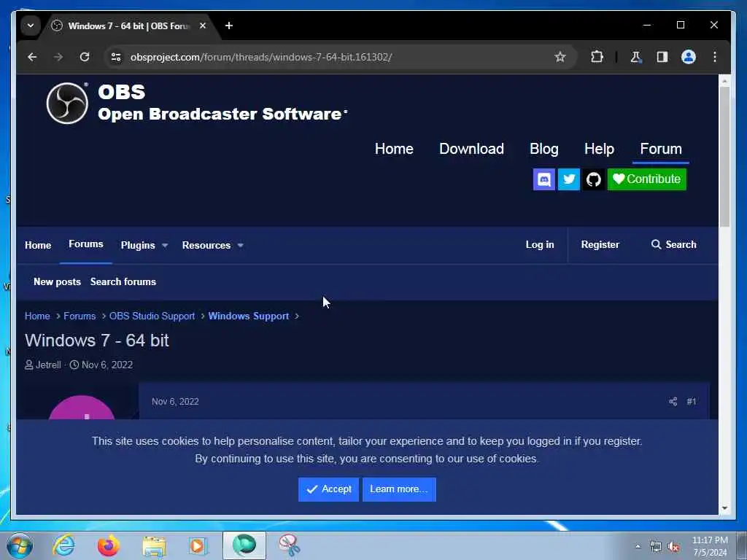Image resolution: width=747 pixels, height=560 pixels.
Task: Click the Resources forum nav item
Action: click(x=206, y=245)
